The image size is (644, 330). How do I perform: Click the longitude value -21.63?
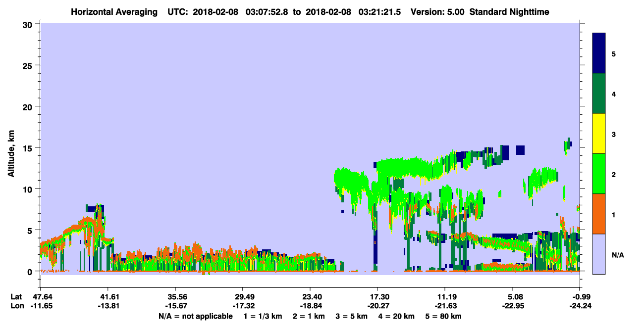(x=445, y=306)
